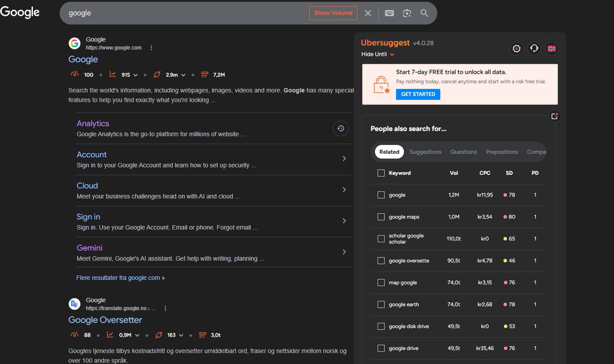Click into the Google search input field
614x364 pixels.
184,13
